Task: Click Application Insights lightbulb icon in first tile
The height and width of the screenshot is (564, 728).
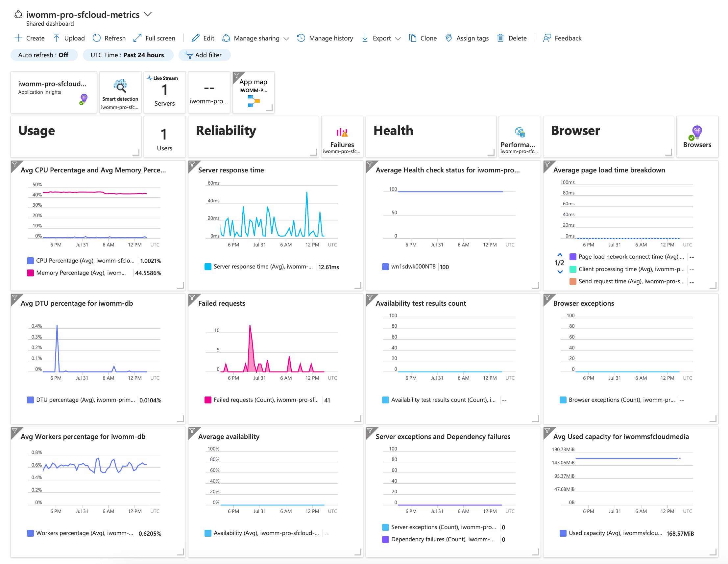Action: tap(83, 99)
